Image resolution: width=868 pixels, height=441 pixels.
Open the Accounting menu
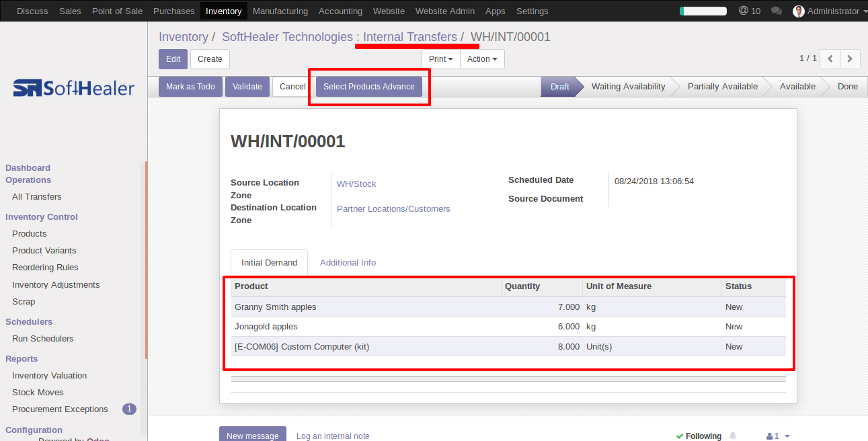tap(340, 11)
